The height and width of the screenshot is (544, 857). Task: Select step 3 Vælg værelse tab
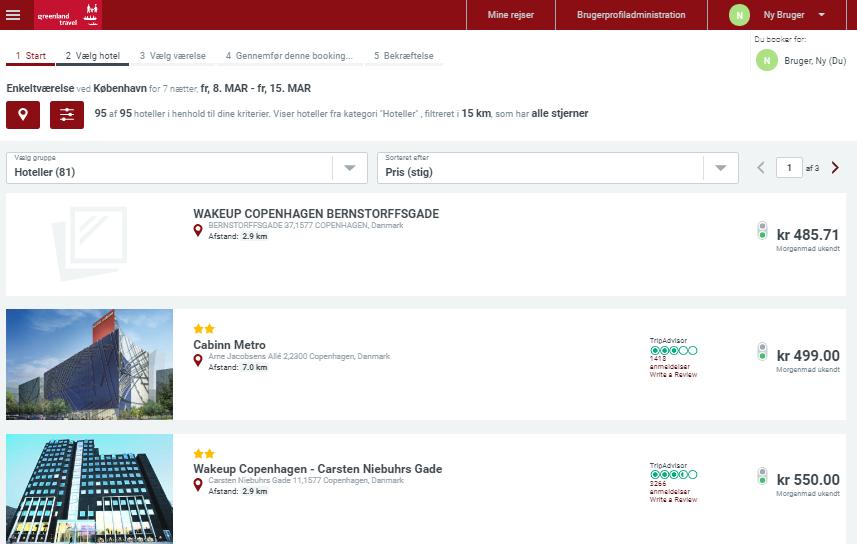point(173,56)
